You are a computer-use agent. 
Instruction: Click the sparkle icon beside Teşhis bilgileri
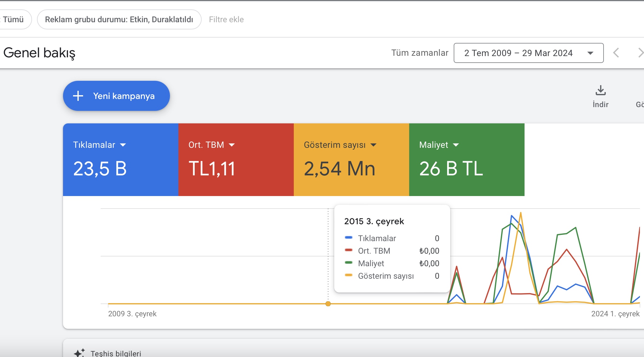click(79, 353)
